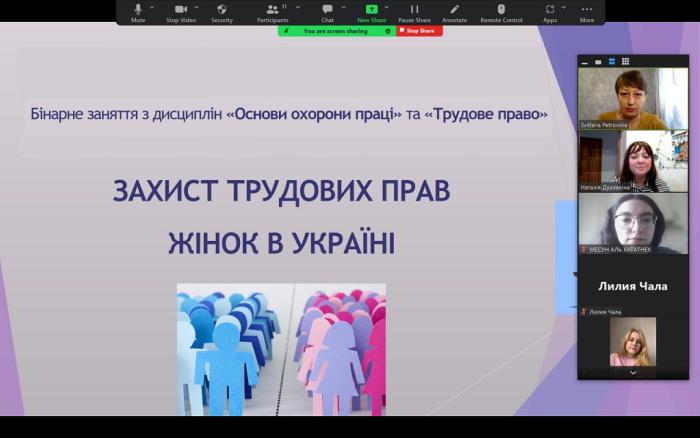Stop Video using the camera icon

click(x=181, y=13)
